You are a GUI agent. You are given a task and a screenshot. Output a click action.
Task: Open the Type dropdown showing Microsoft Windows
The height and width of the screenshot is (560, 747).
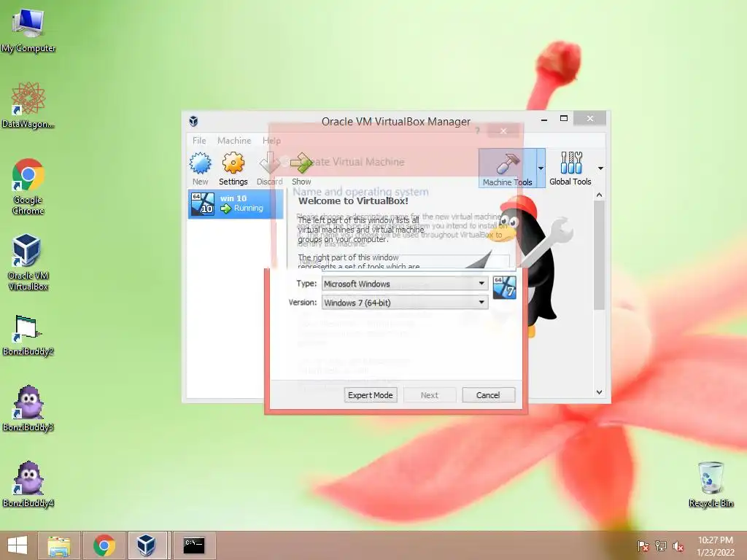[x=405, y=284]
